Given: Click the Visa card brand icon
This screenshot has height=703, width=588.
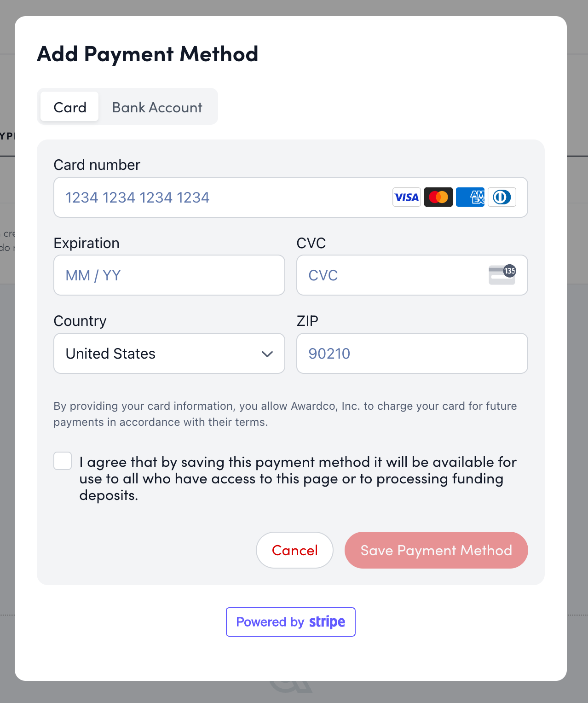Looking at the screenshot, I should tap(406, 197).
